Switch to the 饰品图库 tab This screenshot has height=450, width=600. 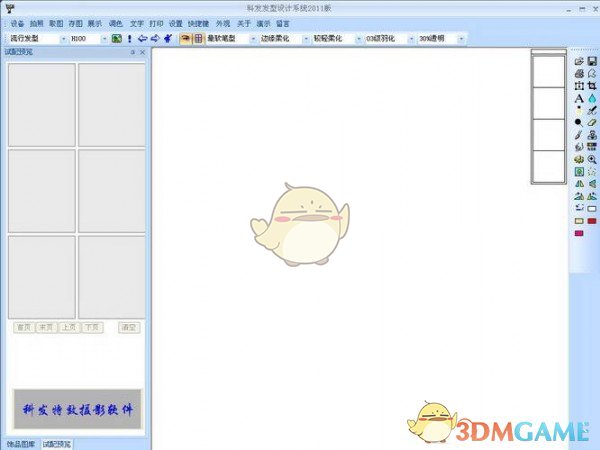(x=21, y=444)
